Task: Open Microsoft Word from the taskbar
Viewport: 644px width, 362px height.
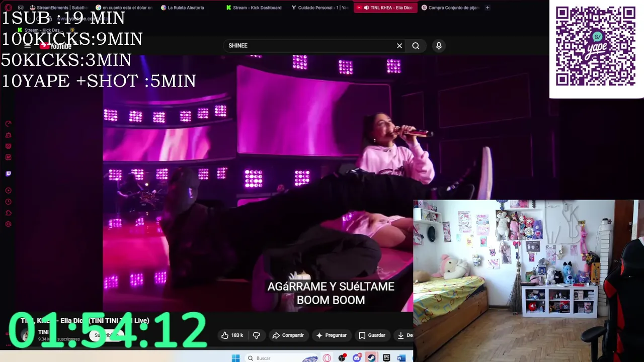Action: point(401,358)
